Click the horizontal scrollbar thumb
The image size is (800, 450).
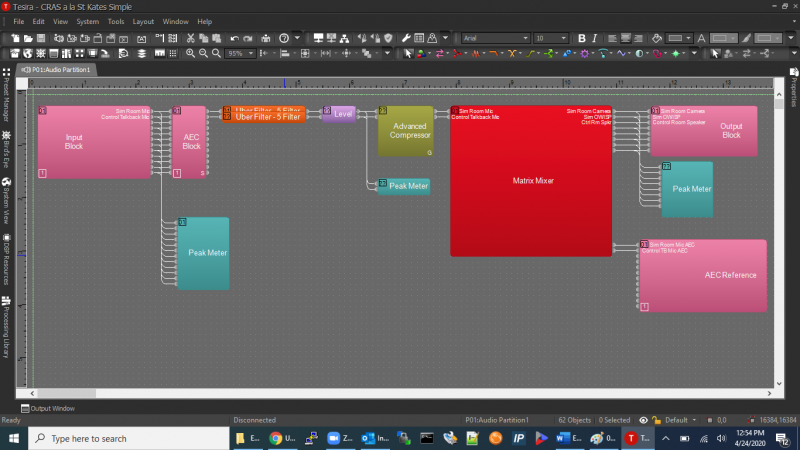pos(66,393)
